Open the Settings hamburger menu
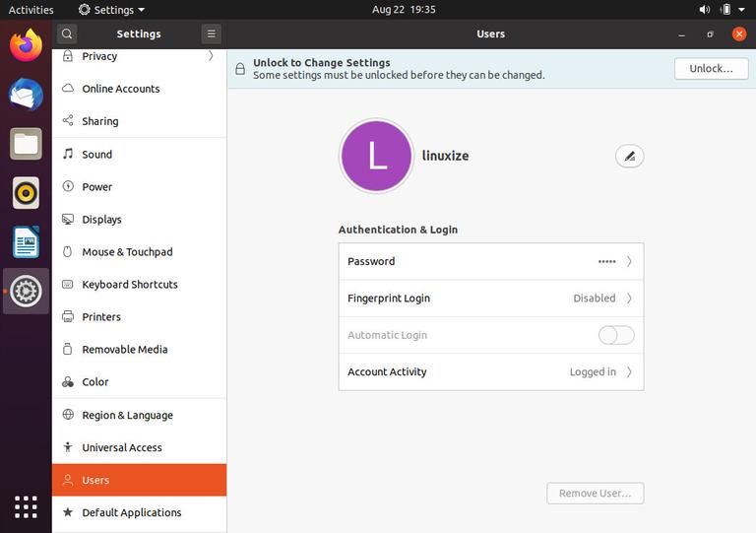 pyautogui.click(x=211, y=33)
